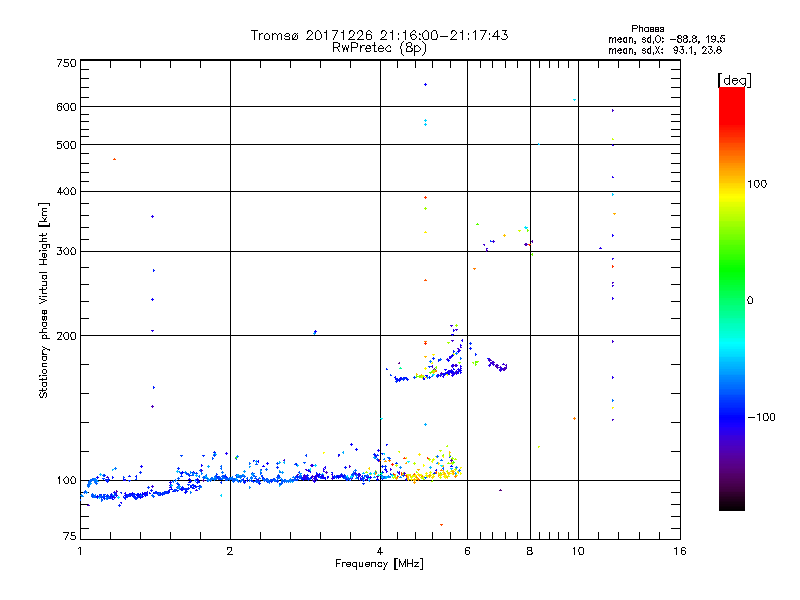800x600 pixels.
Task: Click the plot title 'Tromsø 20171226 21:16:00-21:17:43'
Action: point(379,35)
